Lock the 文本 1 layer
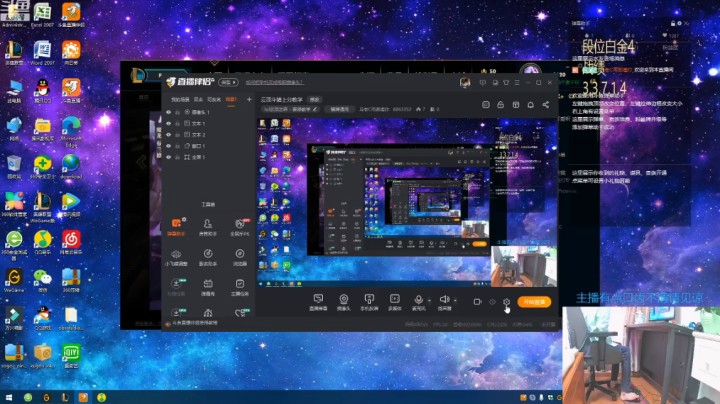This screenshot has height=404, width=720. 177,123
